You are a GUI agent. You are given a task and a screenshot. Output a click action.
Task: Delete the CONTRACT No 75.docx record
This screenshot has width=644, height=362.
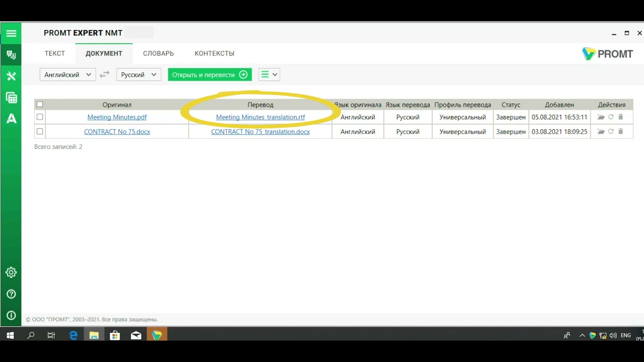620,132
